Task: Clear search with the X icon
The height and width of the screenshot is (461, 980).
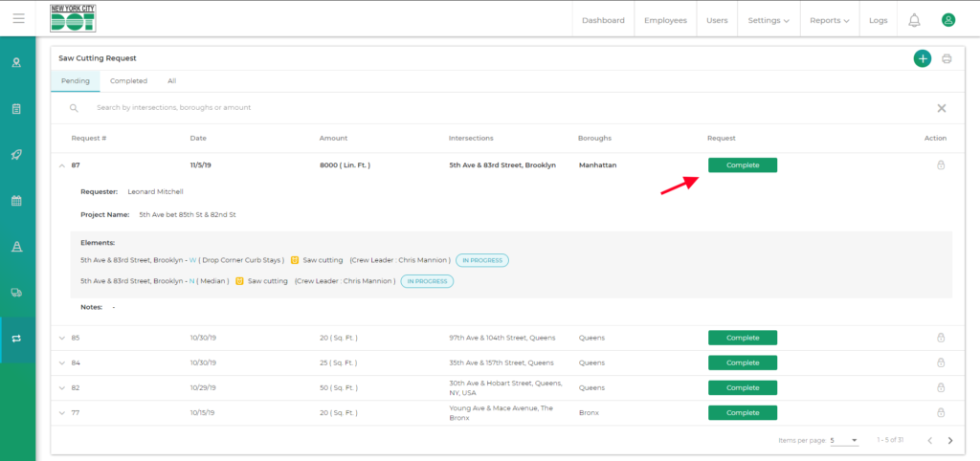Action: [x=941, y=108]
